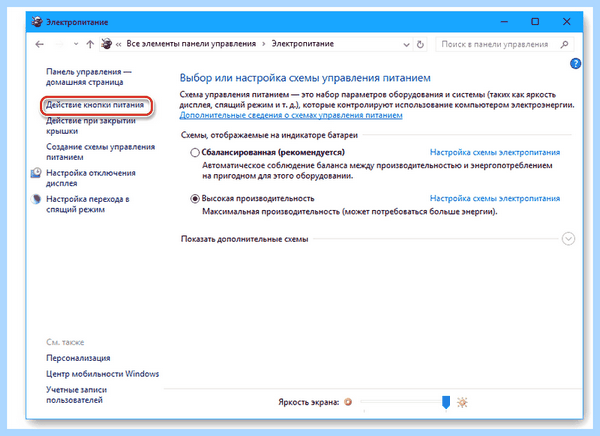Open Создание схемы управления питанием
The image size is (600, 436).
(x=101, y=152)
